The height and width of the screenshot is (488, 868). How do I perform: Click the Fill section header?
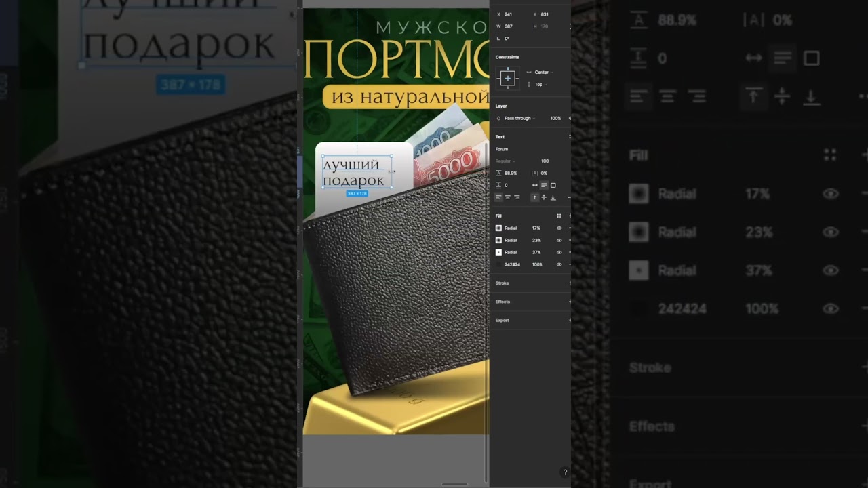(498, 216)
